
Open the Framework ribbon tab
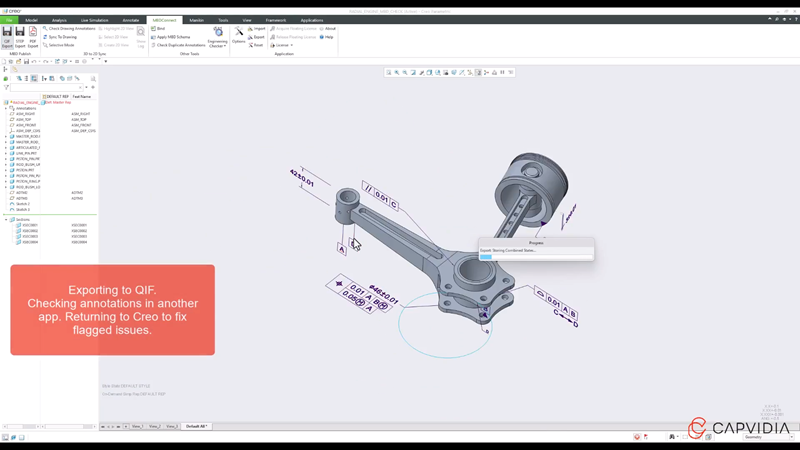276,20
